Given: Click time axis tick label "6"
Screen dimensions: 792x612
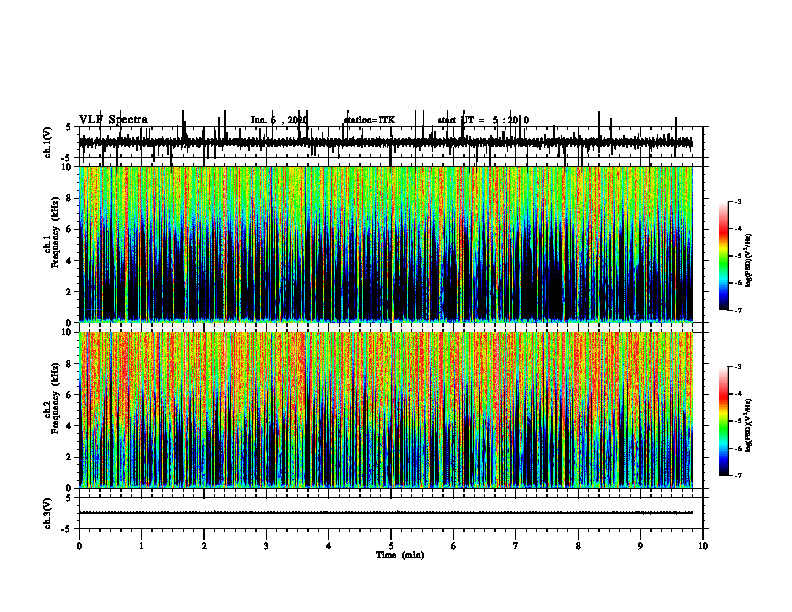Looking at the screenshot, I should click(x=454, y=546).
